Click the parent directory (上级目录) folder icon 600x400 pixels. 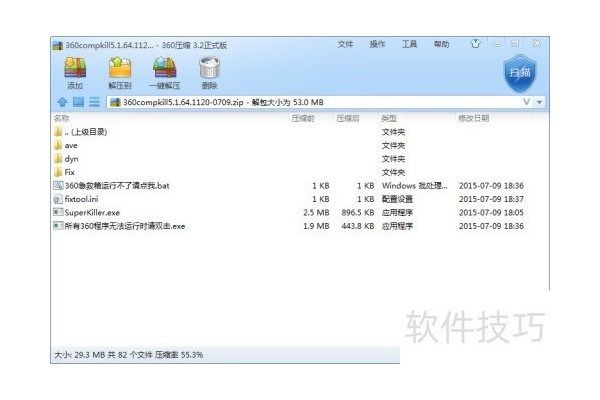(58, 132)
